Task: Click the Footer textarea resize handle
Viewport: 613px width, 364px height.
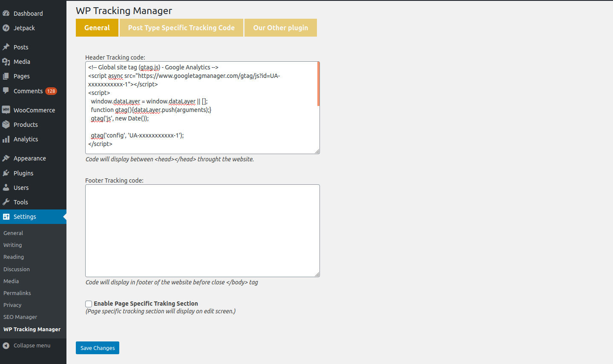Action: click(x=317, y=275)
